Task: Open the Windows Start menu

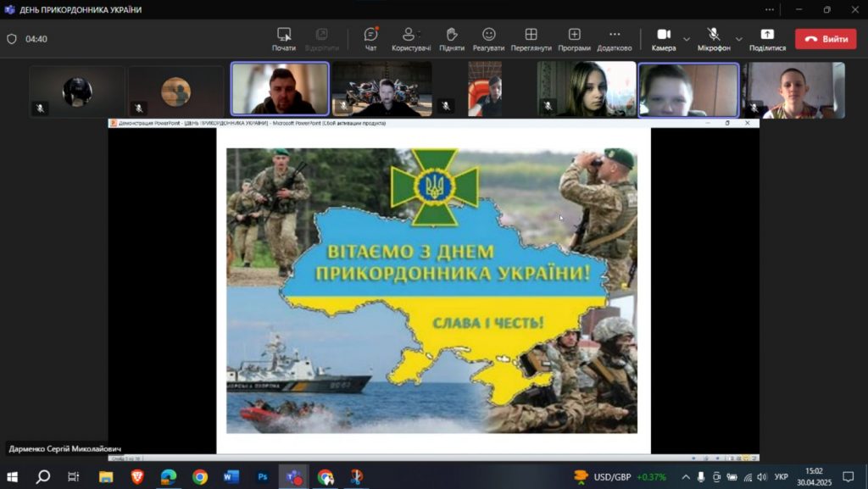Action: (x=12, y=477)
